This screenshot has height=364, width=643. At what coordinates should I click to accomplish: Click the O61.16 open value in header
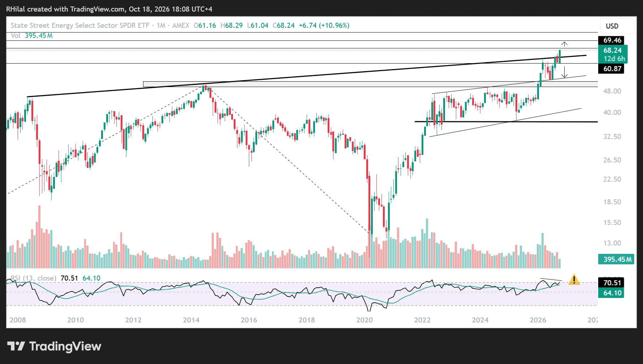(x=205, y=25)
